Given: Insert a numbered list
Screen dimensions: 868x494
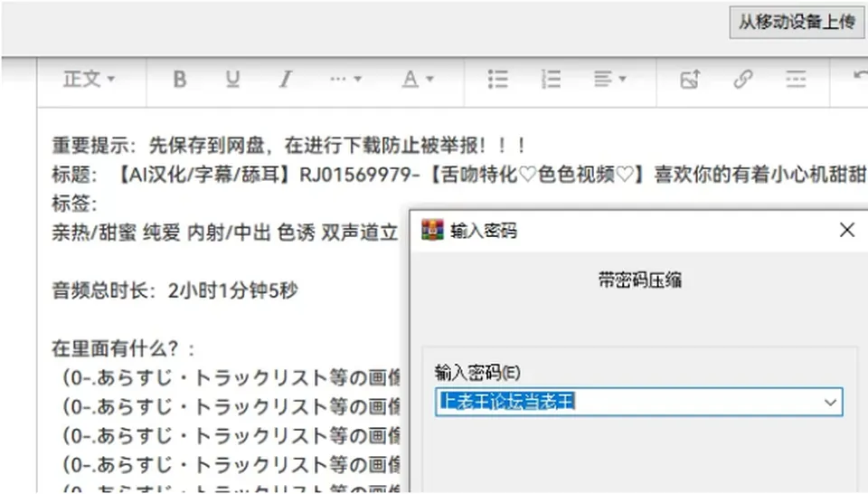Looking at the screenshot, I should click(551, 80).
